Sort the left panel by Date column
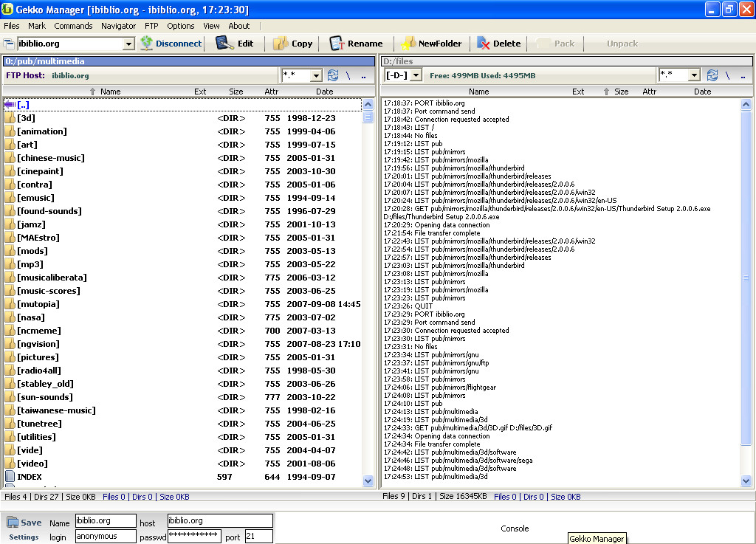 tap(324, 92)
